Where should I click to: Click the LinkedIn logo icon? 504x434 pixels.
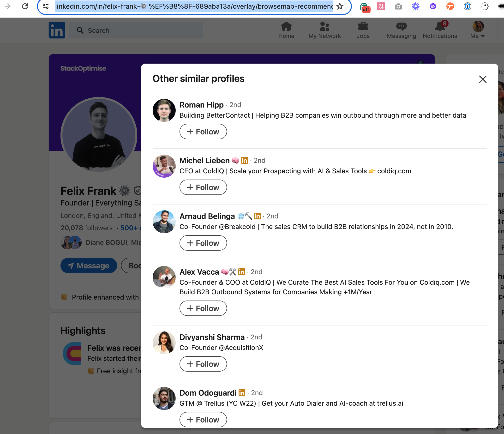click(x=57, y=30)
